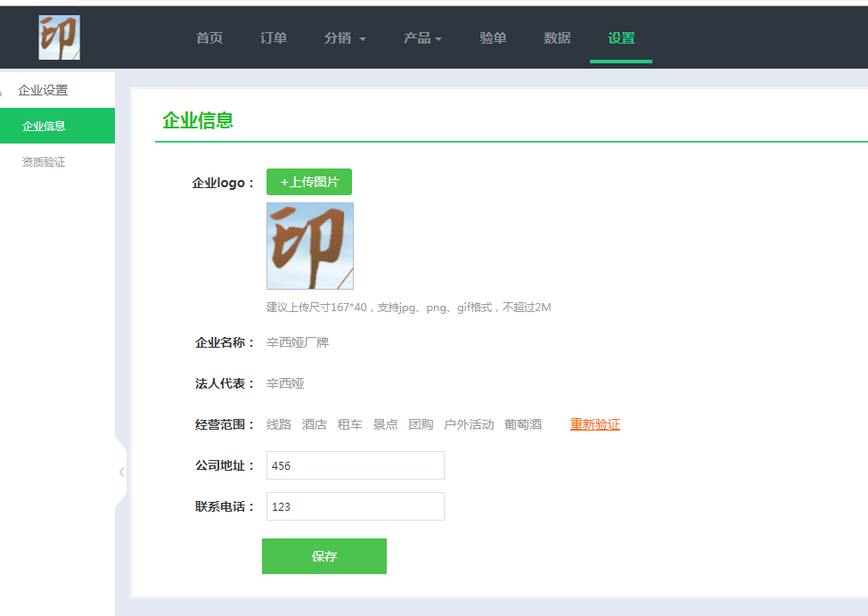Click the 户外活动 business scope item

469,424
